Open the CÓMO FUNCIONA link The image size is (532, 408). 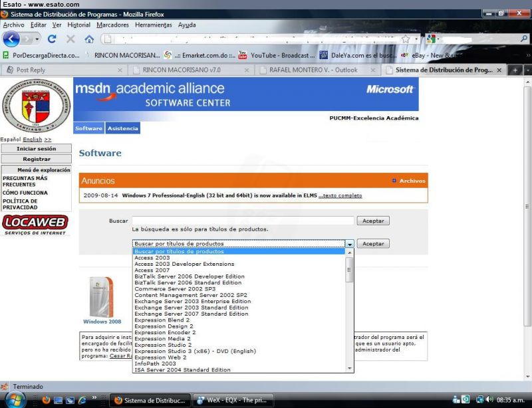pos(25,193)
